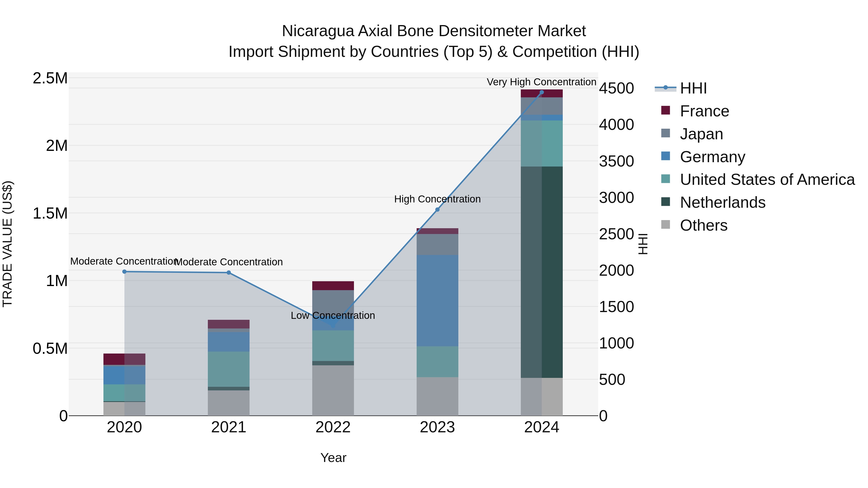Click the Japan gray-blue legend swatch

click(665, 133)
